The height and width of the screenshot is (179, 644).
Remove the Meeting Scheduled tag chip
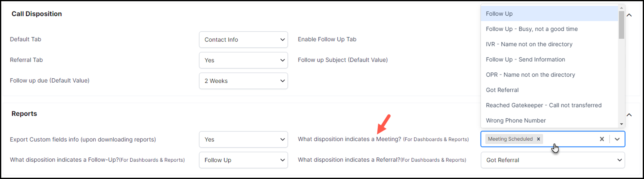coord(539,139)
